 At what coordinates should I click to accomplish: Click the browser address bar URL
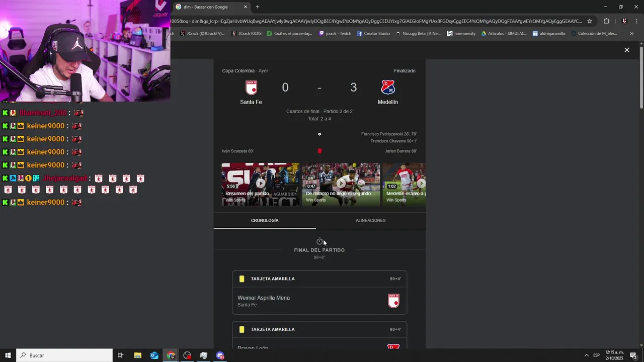[376, 21]
